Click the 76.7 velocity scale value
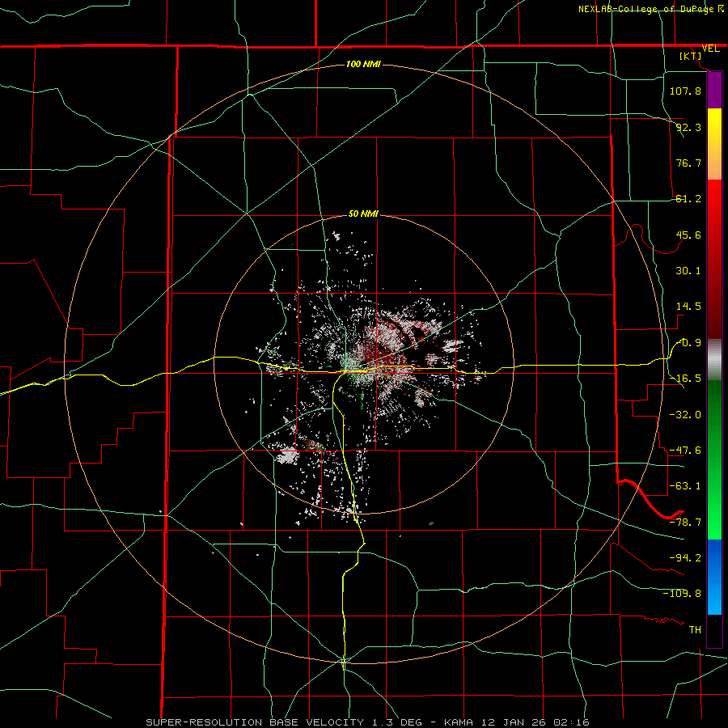The height and width of the screenshot is (728, 728). tap(688, 163)
